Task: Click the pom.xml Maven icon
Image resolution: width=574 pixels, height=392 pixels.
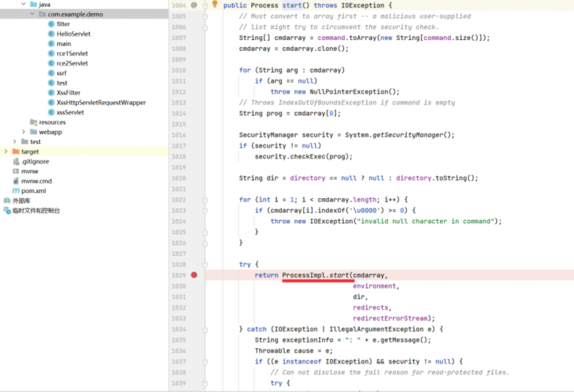Action: point(16,191)
